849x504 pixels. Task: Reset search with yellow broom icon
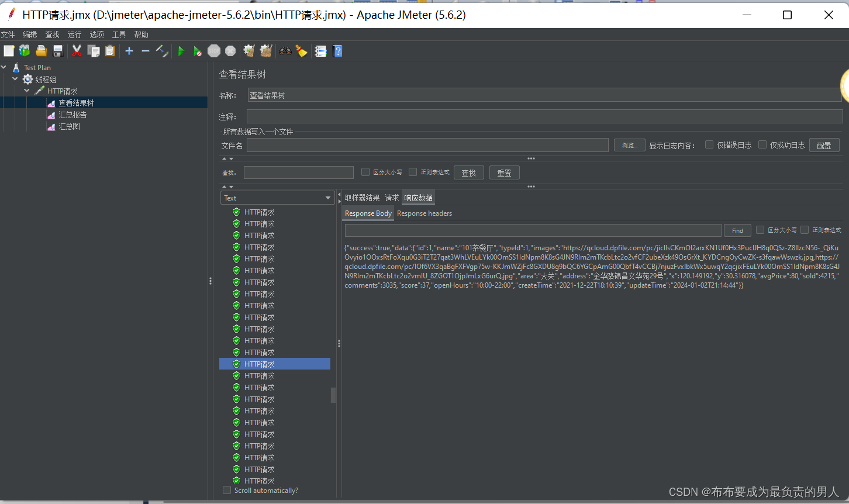click(x=301, y=51)
